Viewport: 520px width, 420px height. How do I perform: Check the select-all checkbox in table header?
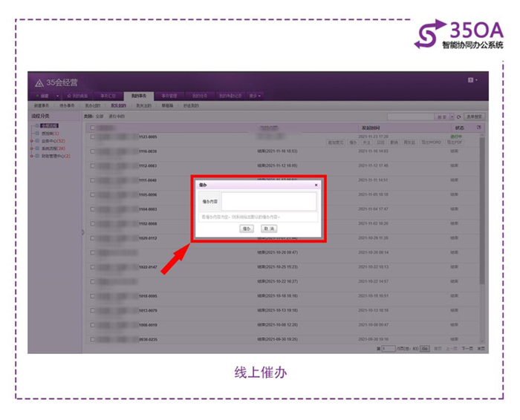92,128
